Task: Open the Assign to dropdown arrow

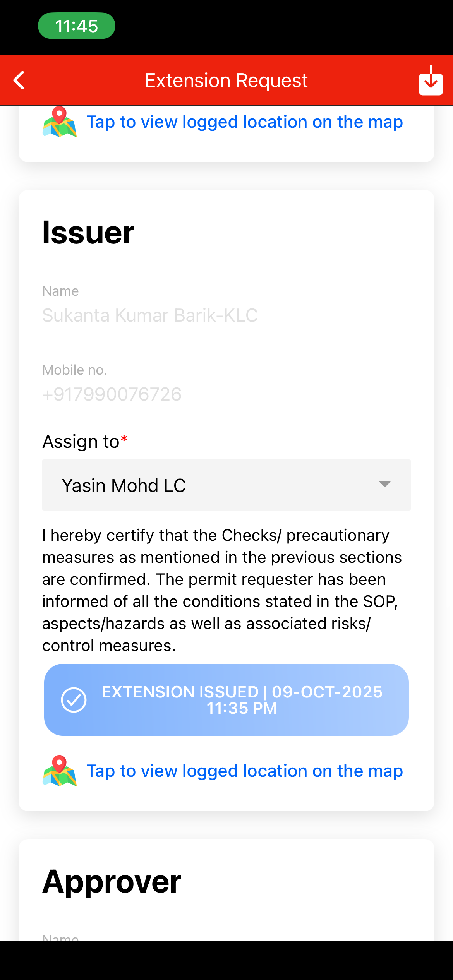Action: (384, 485)
